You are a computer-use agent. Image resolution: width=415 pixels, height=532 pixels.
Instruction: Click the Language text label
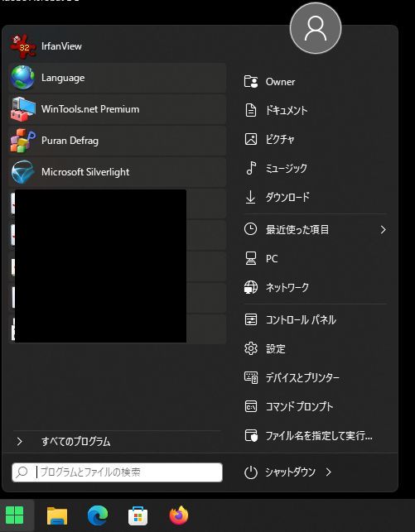pyautogui.click(x=63, y=78)
